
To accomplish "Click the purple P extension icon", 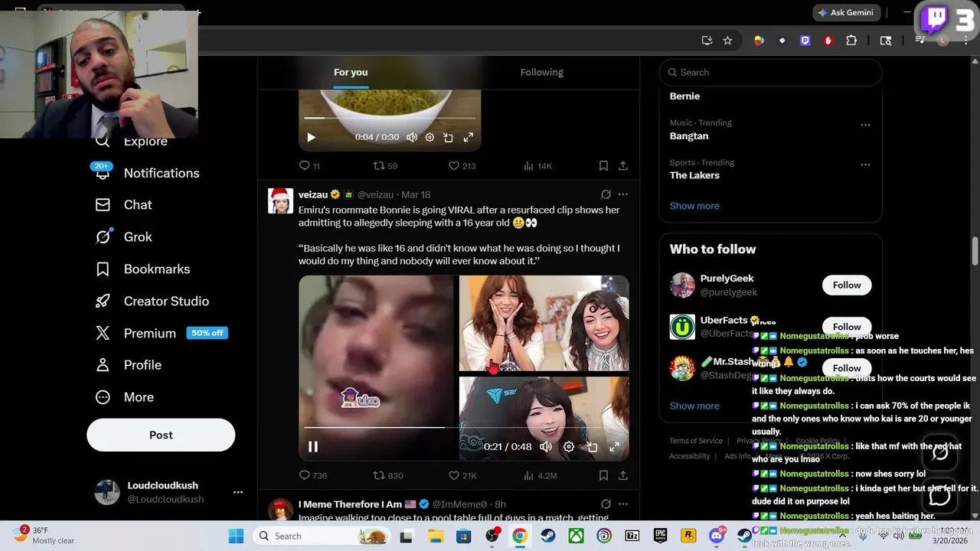I will click(805, 41).
